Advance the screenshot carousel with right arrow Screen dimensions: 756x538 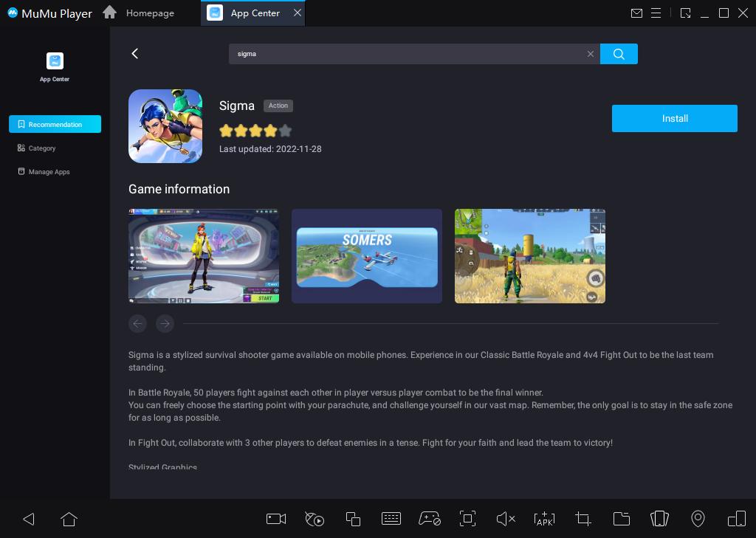click(x=165, y=323)
